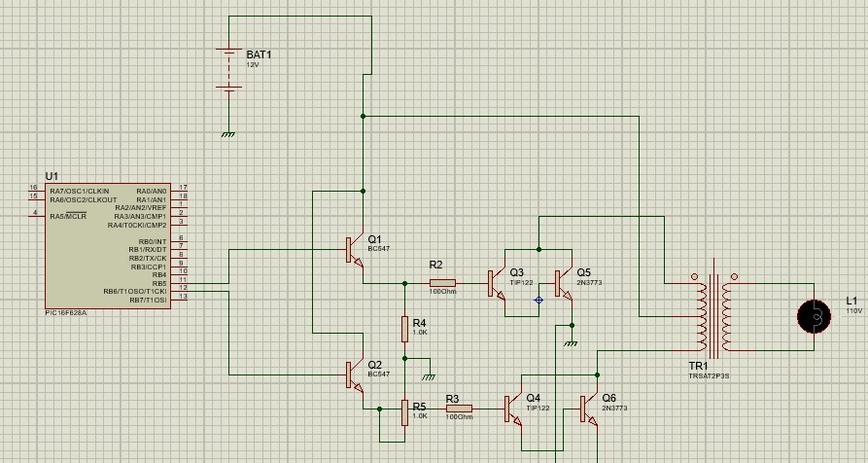The height and width of the screenshot is (463, 868).
Task: Select the BAT1 battery symbol
Action: coord(228,69)
